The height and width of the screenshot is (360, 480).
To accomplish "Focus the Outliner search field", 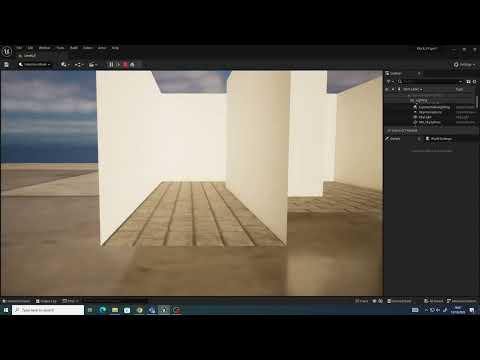I will (x=431, y=81).
